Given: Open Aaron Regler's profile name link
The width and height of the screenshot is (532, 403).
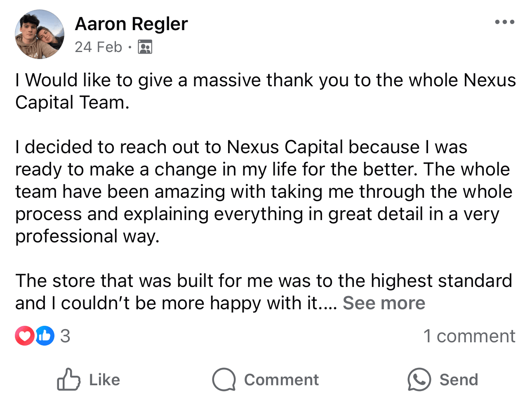Looking at the screenshot, I should click(131, 24).
